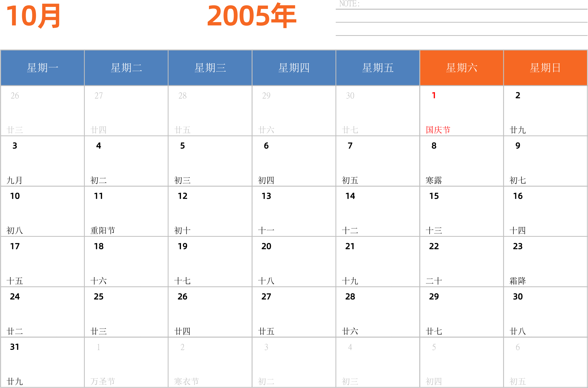
Task: Click the date 12
Action: point(183,196)
